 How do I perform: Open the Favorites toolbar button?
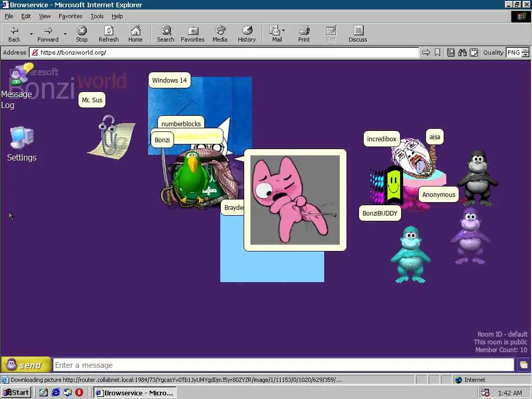click(192, 34)
